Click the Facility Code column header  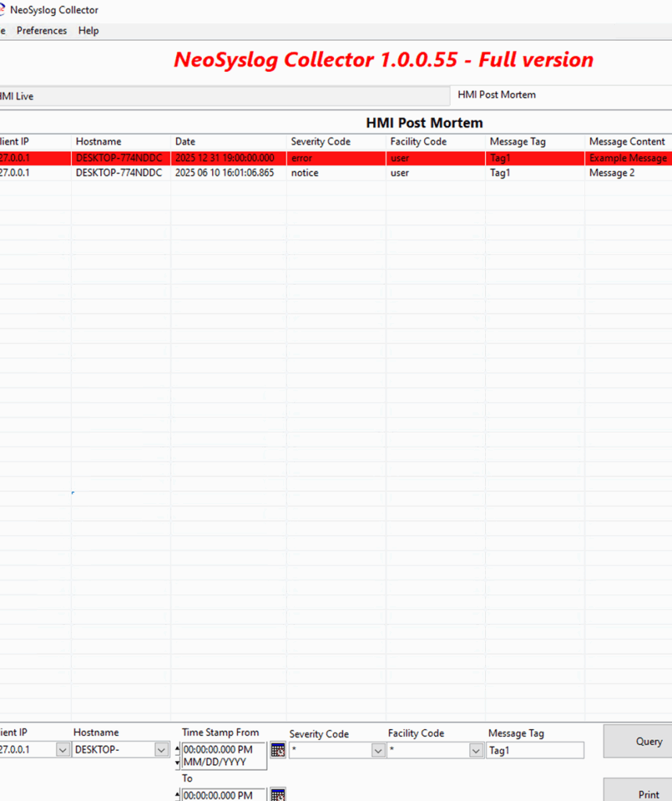click(436, 142)
